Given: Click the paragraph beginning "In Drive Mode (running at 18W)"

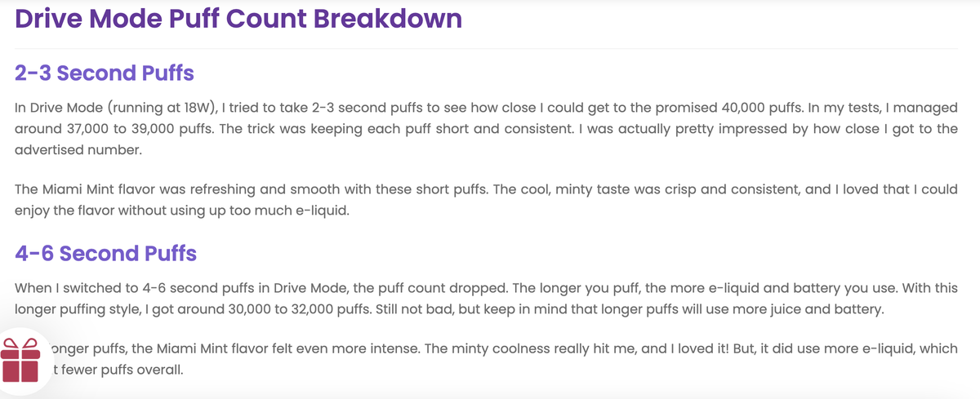Looking at the screenshot, I should (487, 129).
